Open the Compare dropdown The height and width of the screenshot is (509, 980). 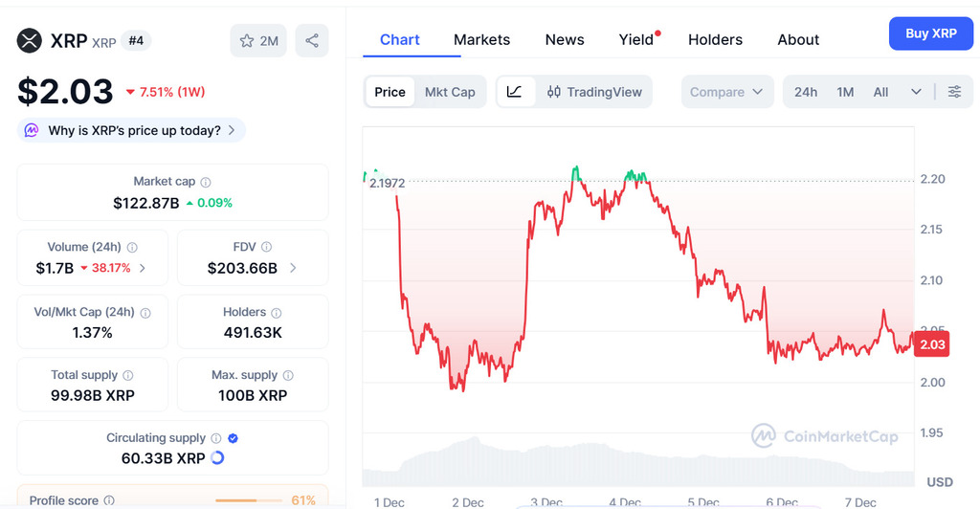tap(726, 92)
